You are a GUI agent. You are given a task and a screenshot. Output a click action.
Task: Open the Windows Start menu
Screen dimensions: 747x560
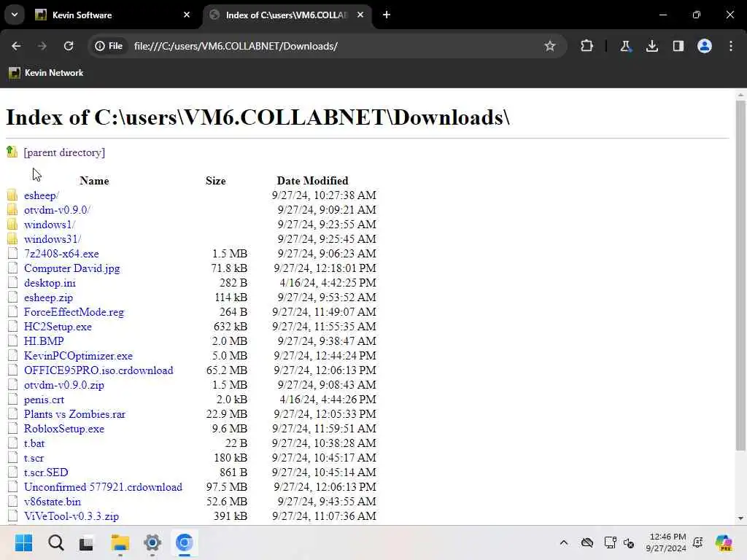[x=23, y=542]
